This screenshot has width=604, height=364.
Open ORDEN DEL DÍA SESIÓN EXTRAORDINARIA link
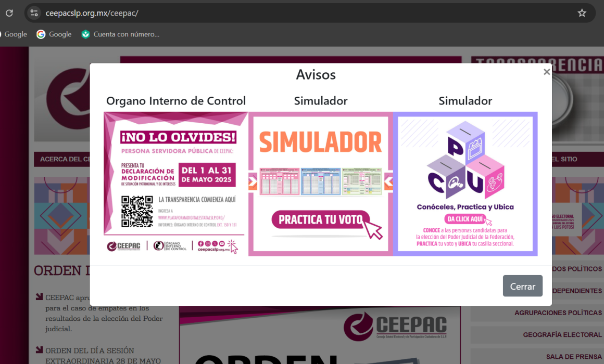(103, 356)
